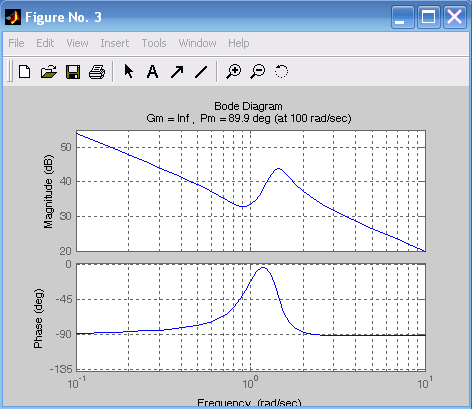
Task: Click the 'Bode Diagram' title text
Action: 248,106
